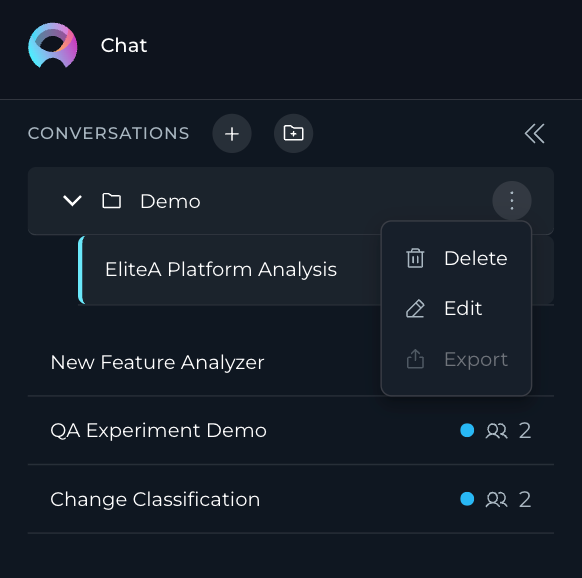
Task: Collapse the Demo folder chevron
Action: [72, 201]
